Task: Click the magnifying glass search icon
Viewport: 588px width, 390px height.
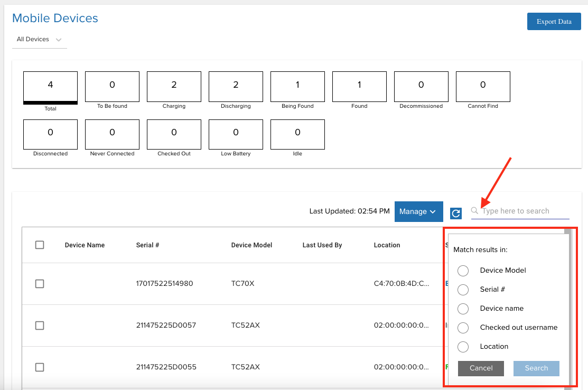Action: click(474, 210)
